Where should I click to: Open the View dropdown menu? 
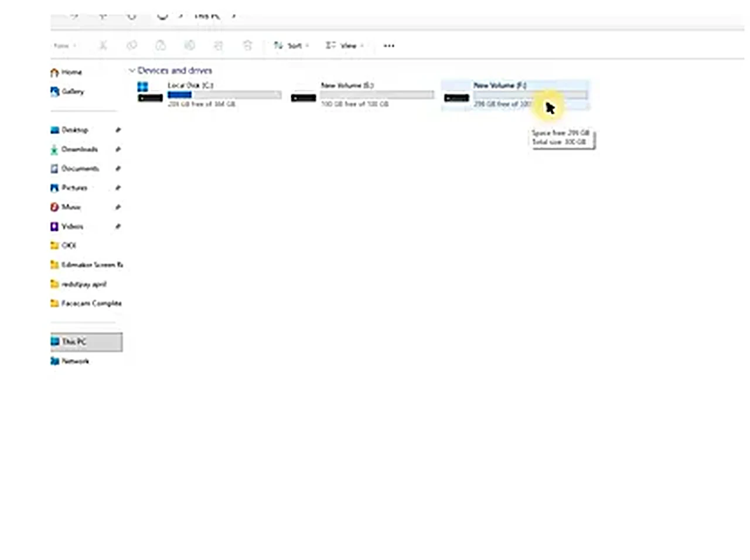click(x=345, y=45)
